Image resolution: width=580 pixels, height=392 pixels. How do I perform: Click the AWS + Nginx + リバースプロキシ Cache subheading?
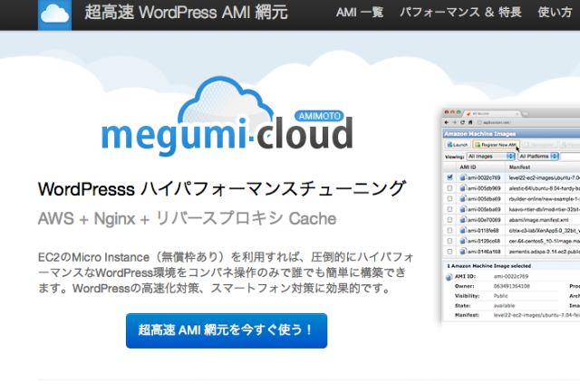[188, 218]
